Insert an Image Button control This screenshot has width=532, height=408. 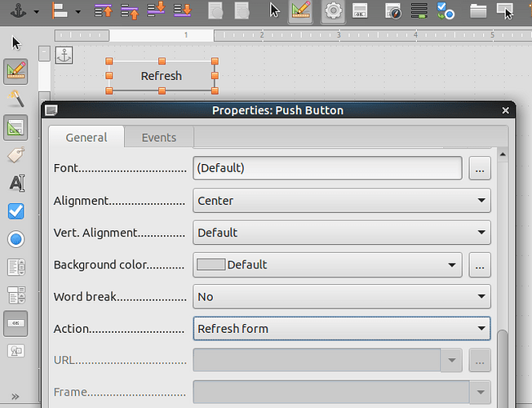pos(16,351)
